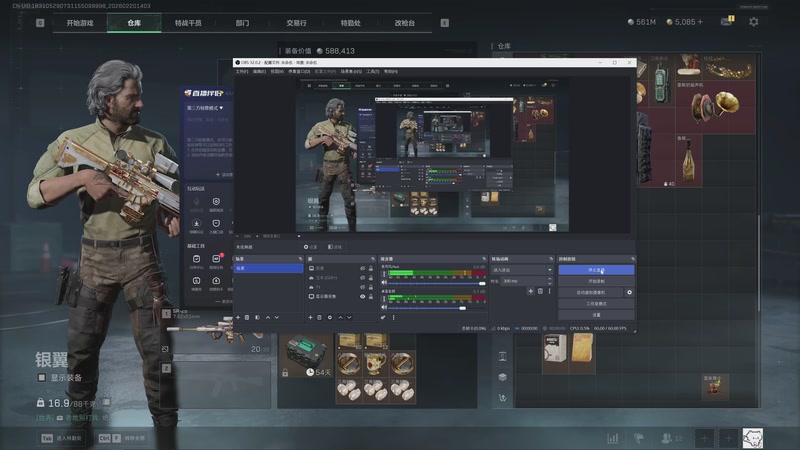Open OBS 文件(F) menu
The width and height of the screenshot is (800, 450).
pyautogui.click(x=241, y=71)
